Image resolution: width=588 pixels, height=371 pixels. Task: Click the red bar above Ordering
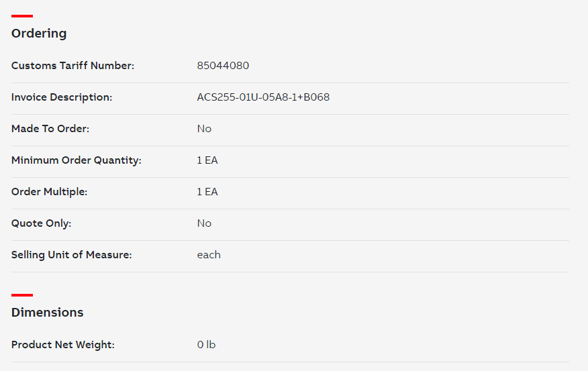tap(22, 16)
